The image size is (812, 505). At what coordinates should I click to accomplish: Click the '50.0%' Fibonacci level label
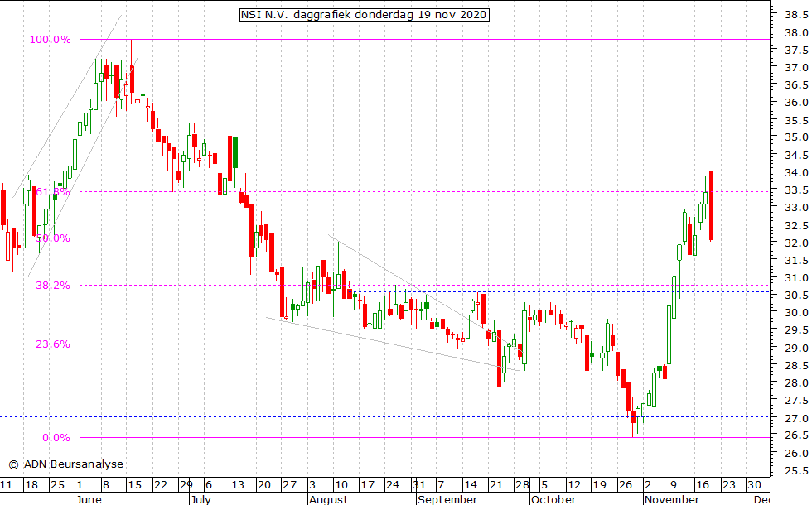53,238
